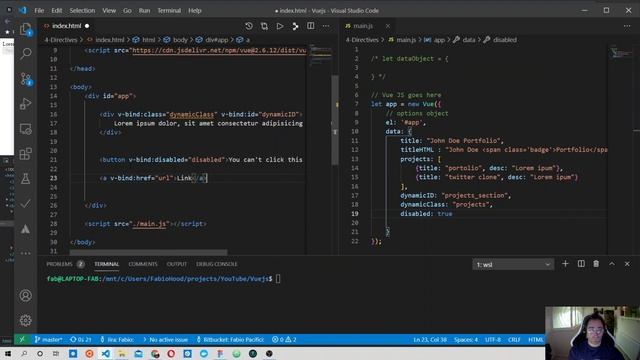Open the Run and Debug view
Image resolution: width=640 pixels, height=360 pixels.
click(x=26, y=104)
